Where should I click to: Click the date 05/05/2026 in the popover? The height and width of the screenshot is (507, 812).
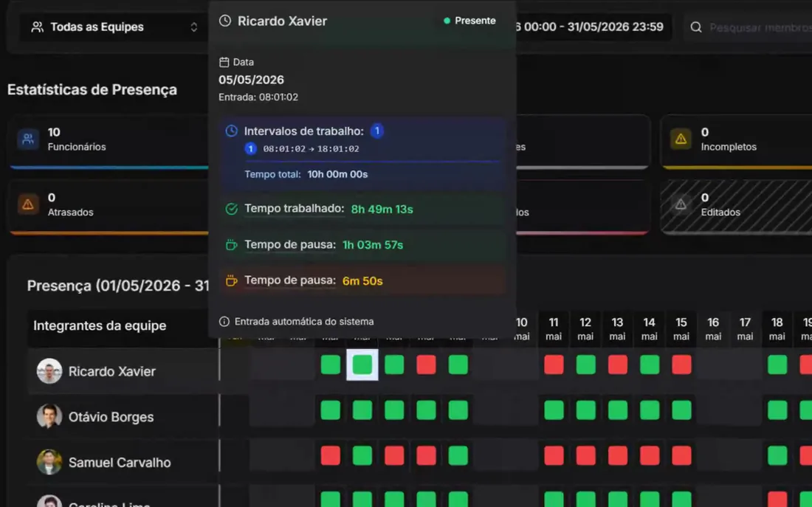[x=251, y=80]
